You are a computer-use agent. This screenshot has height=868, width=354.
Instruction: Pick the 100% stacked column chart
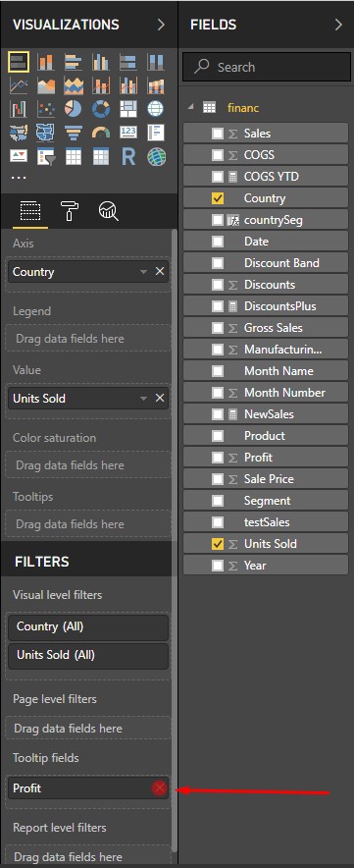[156, 63]
